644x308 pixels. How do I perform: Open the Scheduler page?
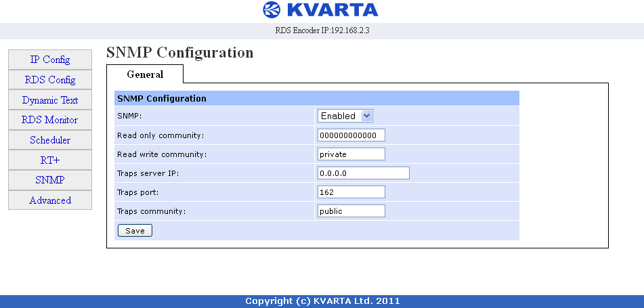tap(50, 140)
